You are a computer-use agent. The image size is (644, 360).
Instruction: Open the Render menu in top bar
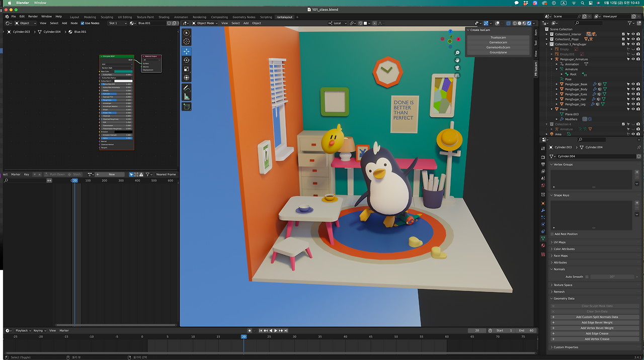[x=33, y=17]
